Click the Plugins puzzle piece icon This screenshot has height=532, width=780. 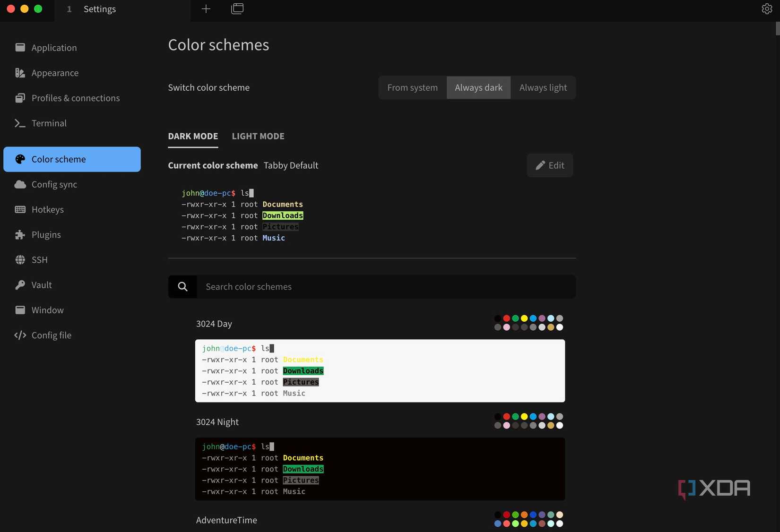pos(20,235)
